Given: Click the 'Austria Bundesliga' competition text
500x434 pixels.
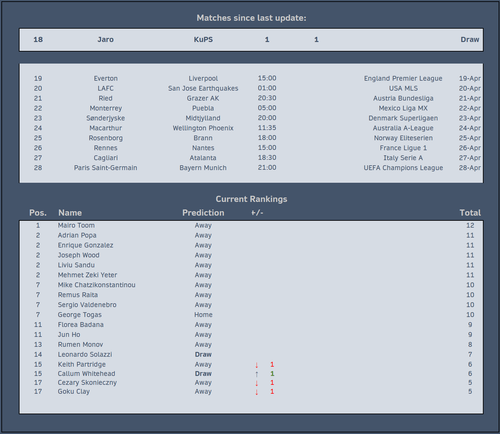Looking at the screenshot, I should [x=403, y=98].
